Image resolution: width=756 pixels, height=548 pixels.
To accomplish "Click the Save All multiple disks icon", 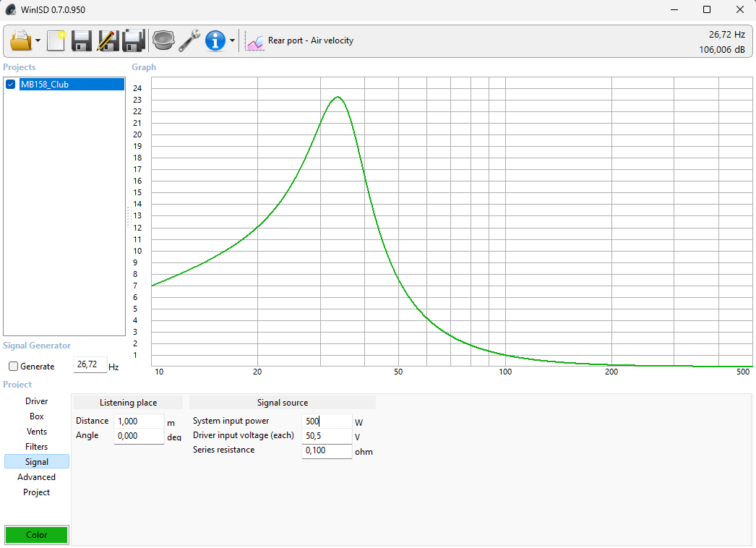I will 134,40.
